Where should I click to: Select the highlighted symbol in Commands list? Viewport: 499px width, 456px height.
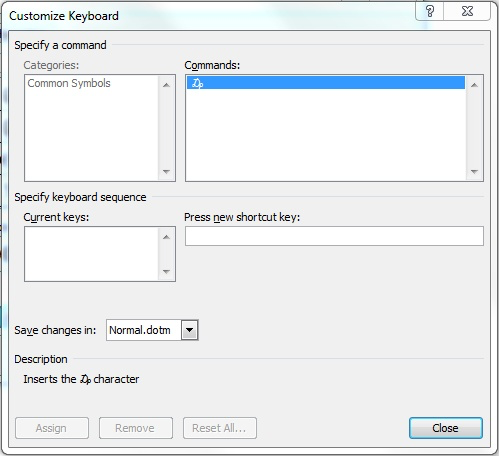pos(326,83)
